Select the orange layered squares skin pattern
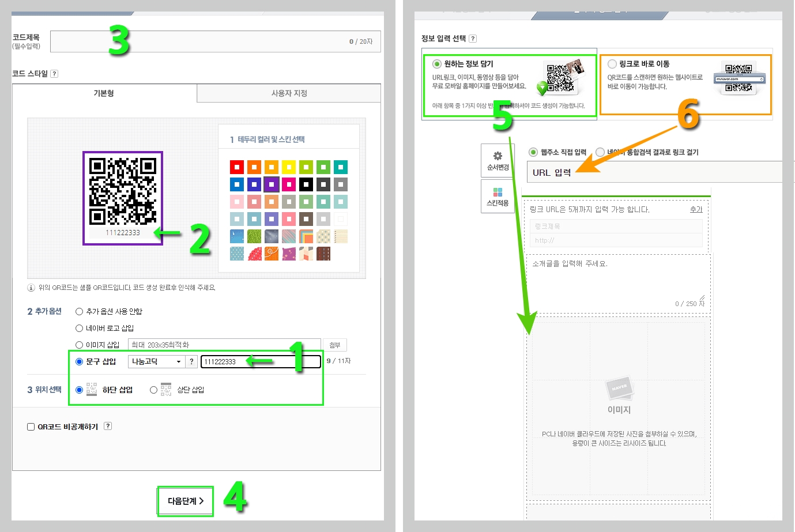Image resolution: width=795 pixels, height=532 pixels. [x=306, y=236]
